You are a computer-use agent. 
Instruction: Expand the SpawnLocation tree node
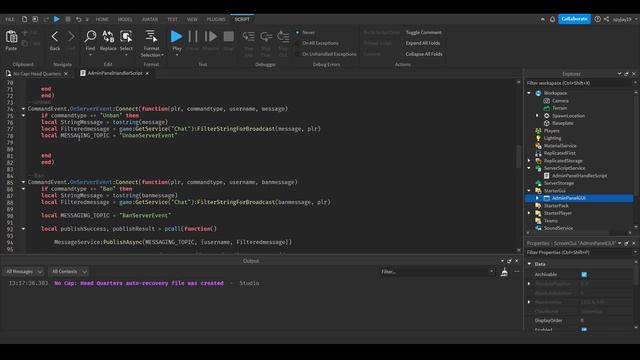pos(537,116)
